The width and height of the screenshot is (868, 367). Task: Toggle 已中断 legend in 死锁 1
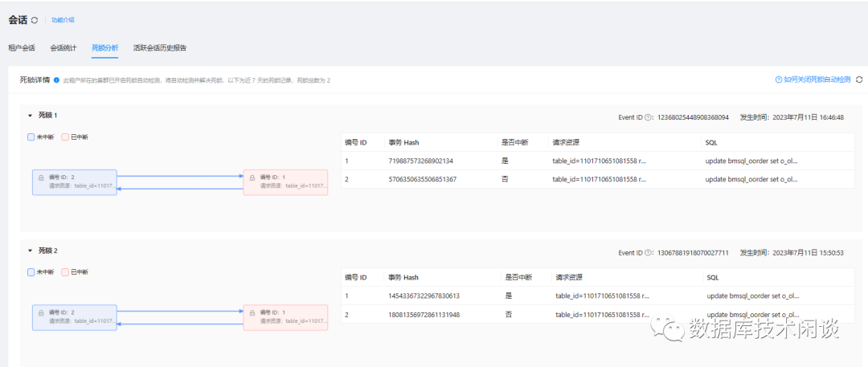[x=75, y=137]
